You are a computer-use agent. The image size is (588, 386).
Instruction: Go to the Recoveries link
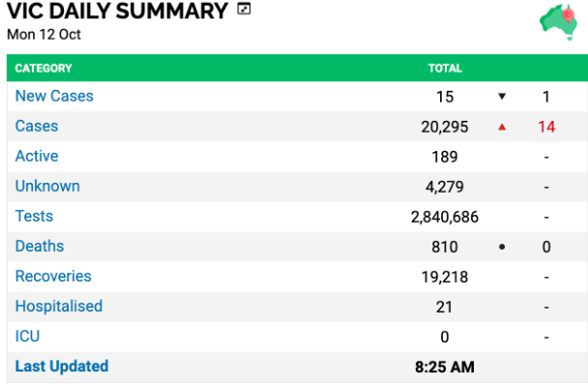(x=53, y=276)
